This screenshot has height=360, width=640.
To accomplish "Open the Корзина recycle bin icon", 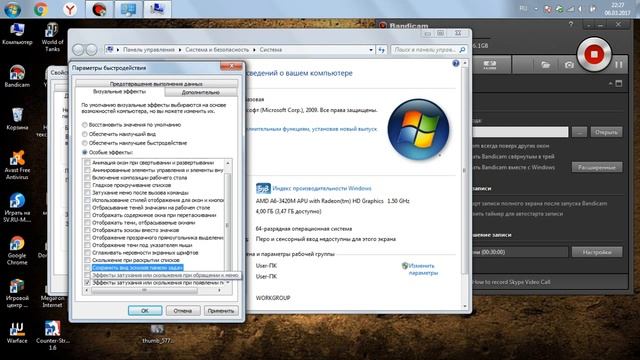I will click(17, 119).
